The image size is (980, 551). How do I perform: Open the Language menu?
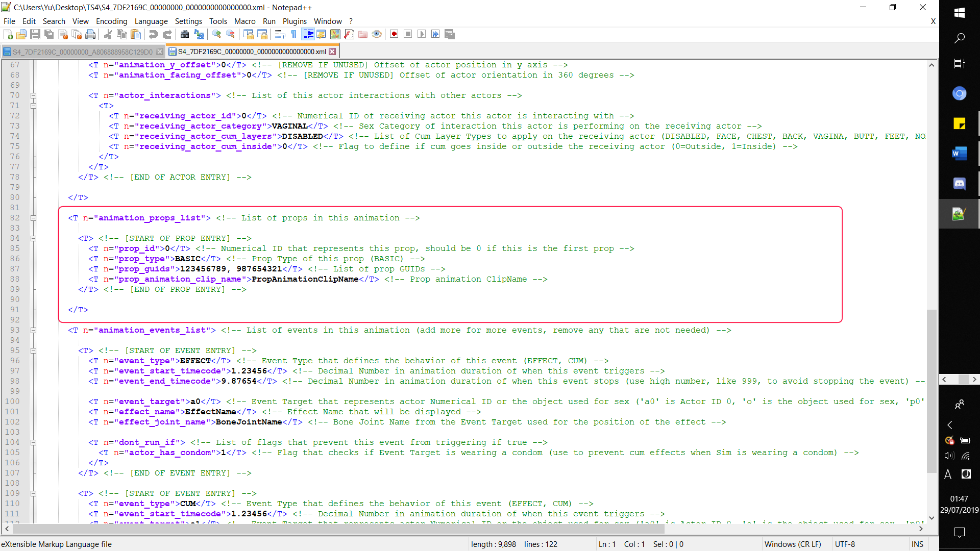(x=151, y=21)
